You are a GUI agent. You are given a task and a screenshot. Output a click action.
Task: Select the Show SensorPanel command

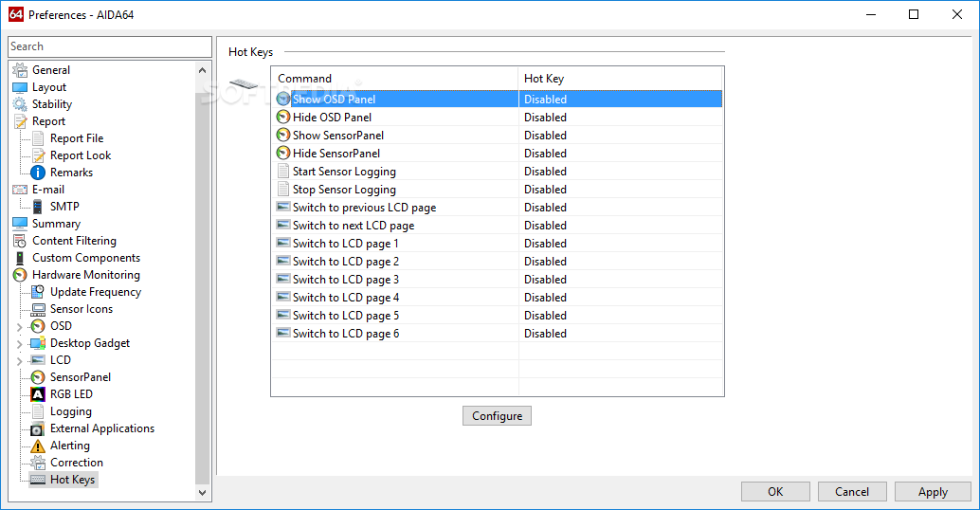pyautogui.click(x=338, y=136)
